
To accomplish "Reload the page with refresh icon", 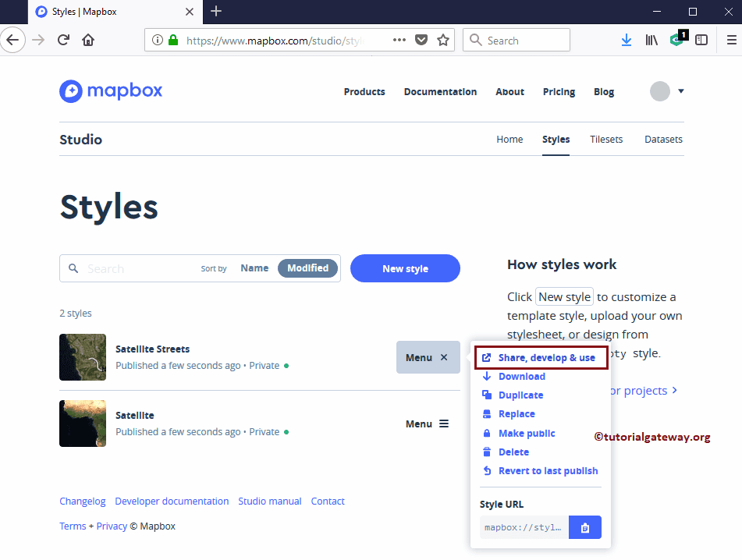I will [63, 41].
